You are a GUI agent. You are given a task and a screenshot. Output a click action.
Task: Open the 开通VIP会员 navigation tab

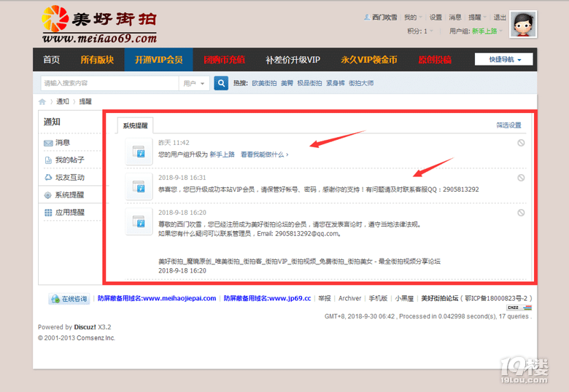tap(158, 60)
